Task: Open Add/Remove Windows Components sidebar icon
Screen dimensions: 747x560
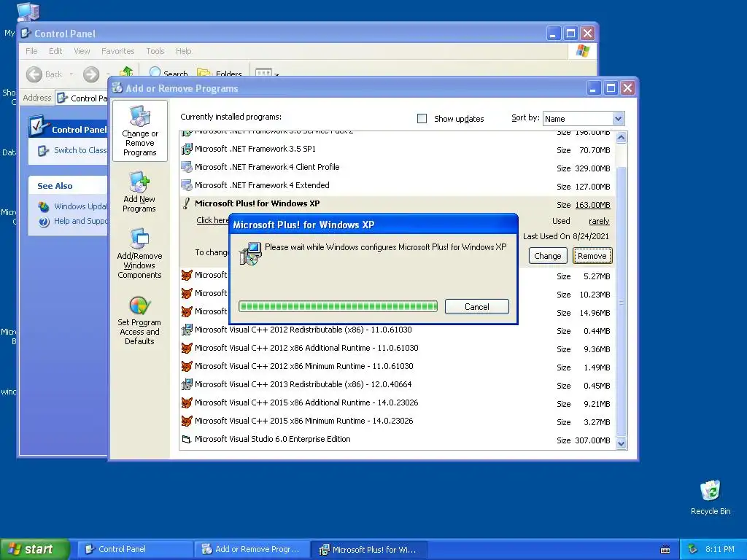Action: 139,253
